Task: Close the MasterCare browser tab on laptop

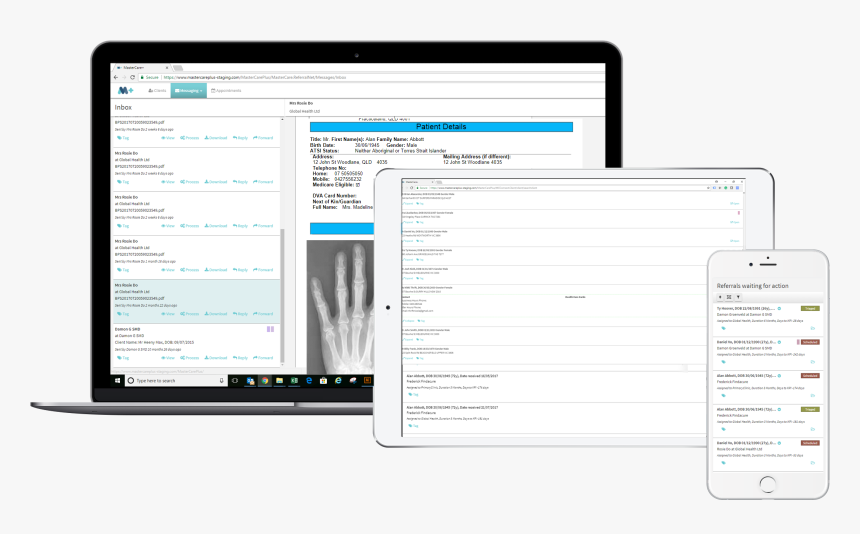Action: pos(167,68)
